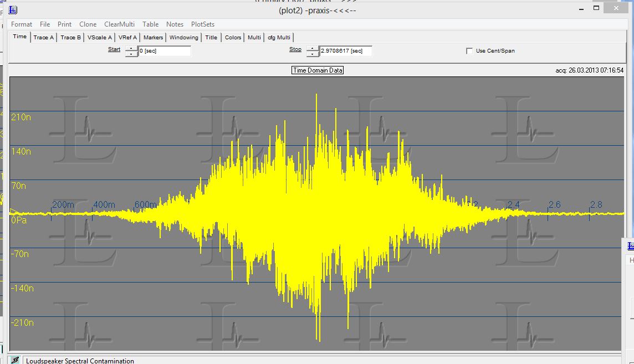Switch to the Markers tab
This screenshot has height=364, width=634.
click(x=154, y=37)
